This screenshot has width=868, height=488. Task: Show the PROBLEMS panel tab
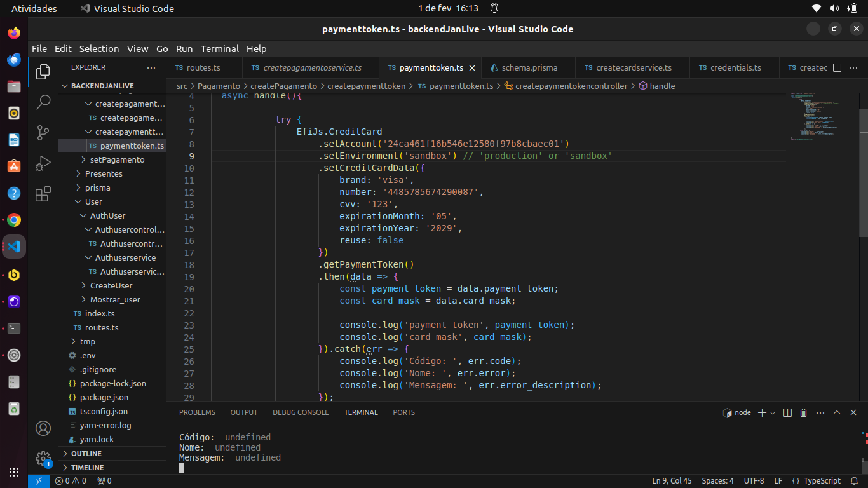click(197, 412)
